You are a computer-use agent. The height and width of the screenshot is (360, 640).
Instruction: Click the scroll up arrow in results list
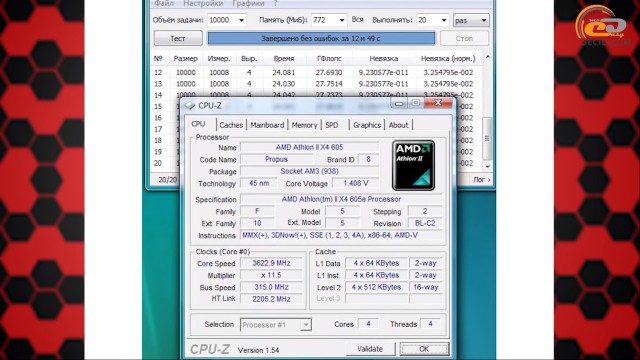point(487,57)
